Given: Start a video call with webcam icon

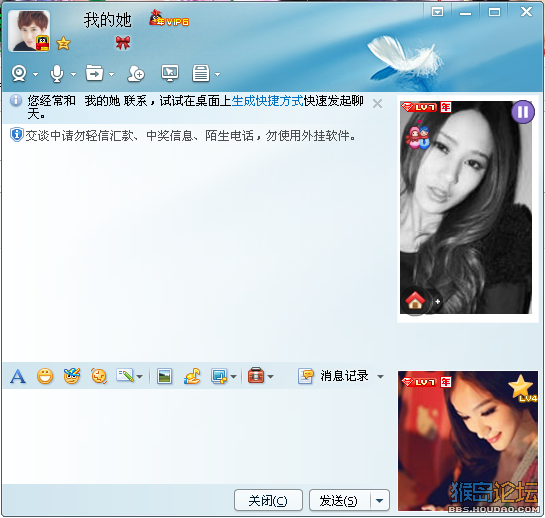Looking at the screenshot, I should (x=19, y=73).
